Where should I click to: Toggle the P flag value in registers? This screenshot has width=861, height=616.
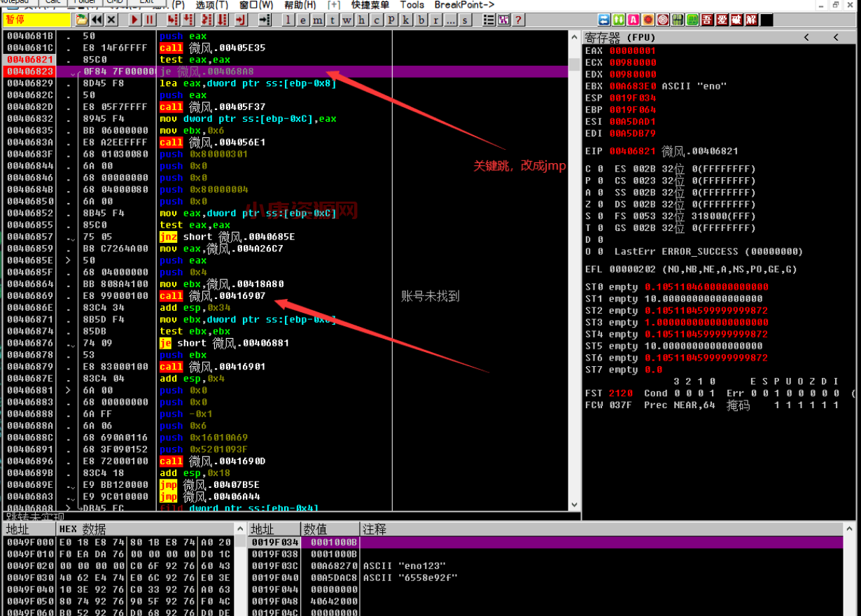[x=599, y=181]
